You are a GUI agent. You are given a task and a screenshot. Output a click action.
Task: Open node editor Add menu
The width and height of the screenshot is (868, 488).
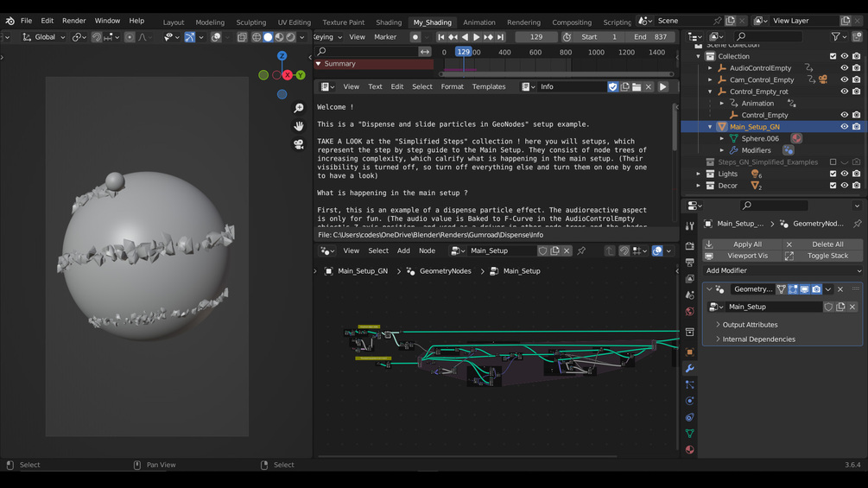click(403, 250)
